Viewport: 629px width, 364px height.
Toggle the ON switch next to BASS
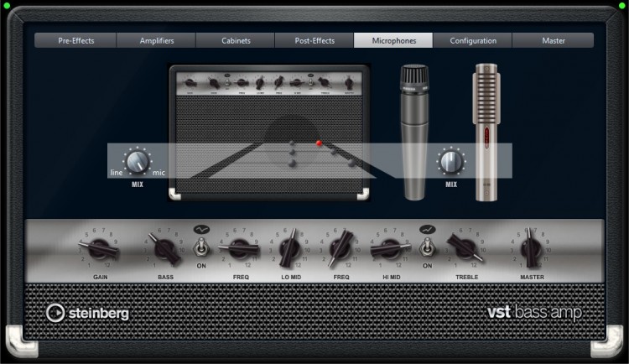pos(201,247)
